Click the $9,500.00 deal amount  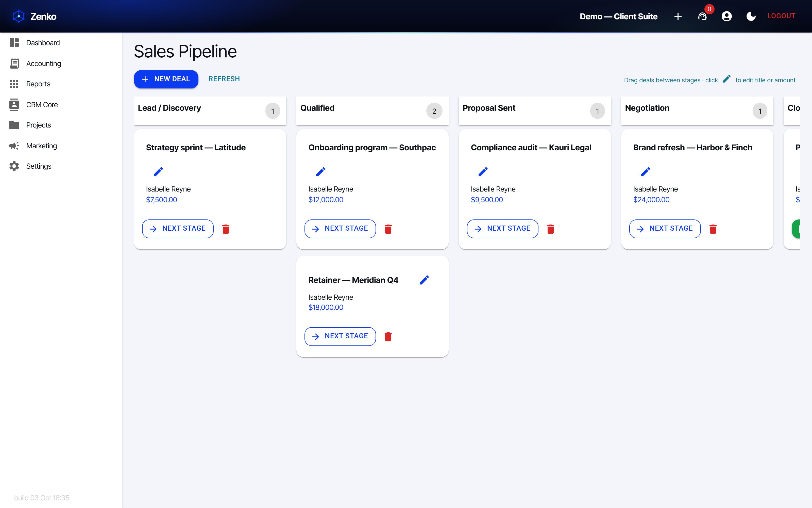tap(487, 200)
